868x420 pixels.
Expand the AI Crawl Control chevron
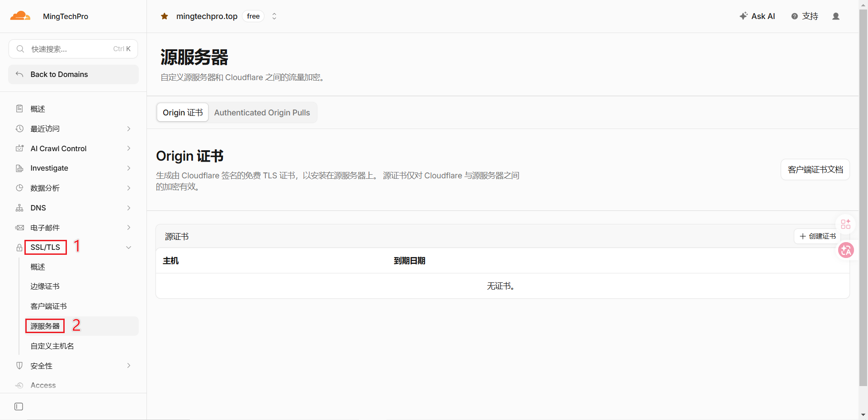click(x=128, y=148)
